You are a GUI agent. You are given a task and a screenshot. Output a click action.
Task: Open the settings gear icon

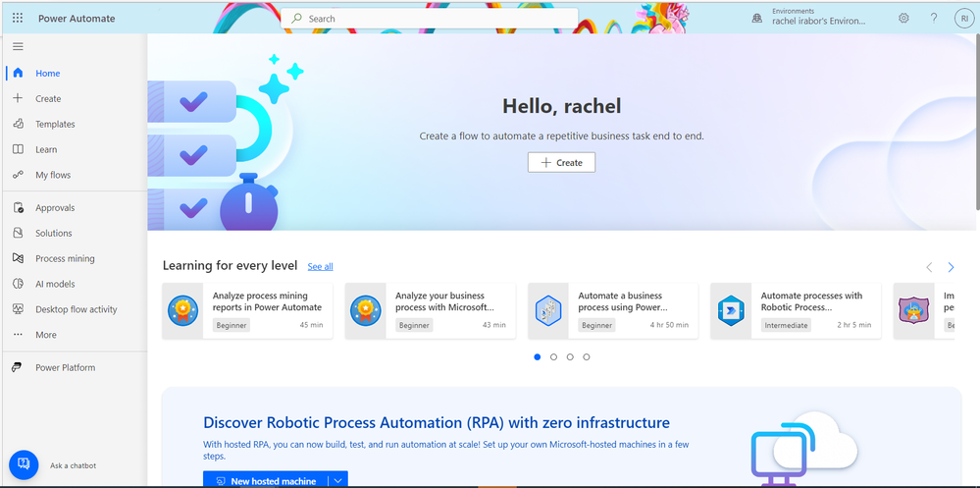click(x=903, y=18)
